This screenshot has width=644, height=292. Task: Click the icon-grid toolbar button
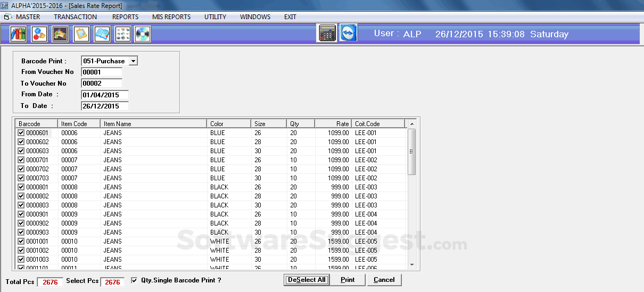tap(122, 34)
